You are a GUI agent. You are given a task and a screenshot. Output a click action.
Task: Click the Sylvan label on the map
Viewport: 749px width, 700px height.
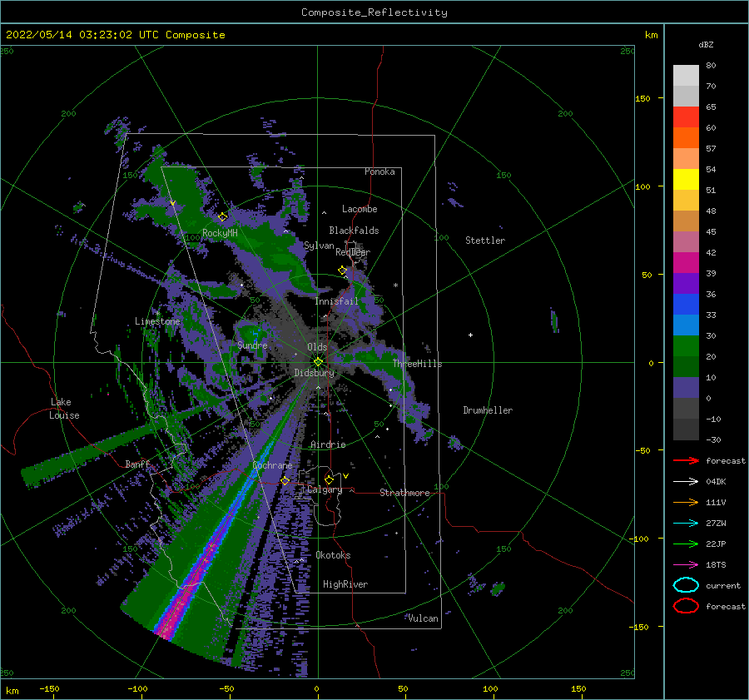319,246
